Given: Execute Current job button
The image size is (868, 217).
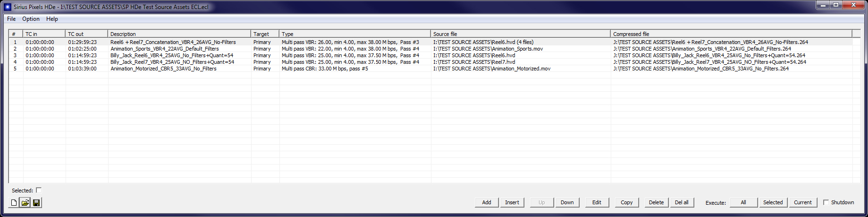Looking at the screenshot, I should (x=803, y=202).
